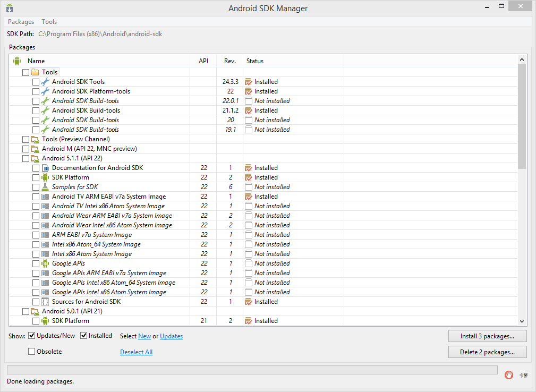Select Google APIs ARM EABI v7a System Image text
This screenshot has height=392, width=536.
pyautogui.click(x=109, y=273)
